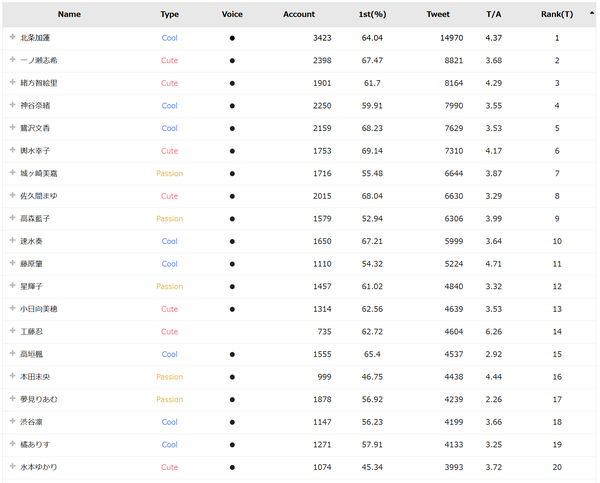Sort table by the Name column
Image resolution: width=600 pixels, height=483 pixels.
69,14
